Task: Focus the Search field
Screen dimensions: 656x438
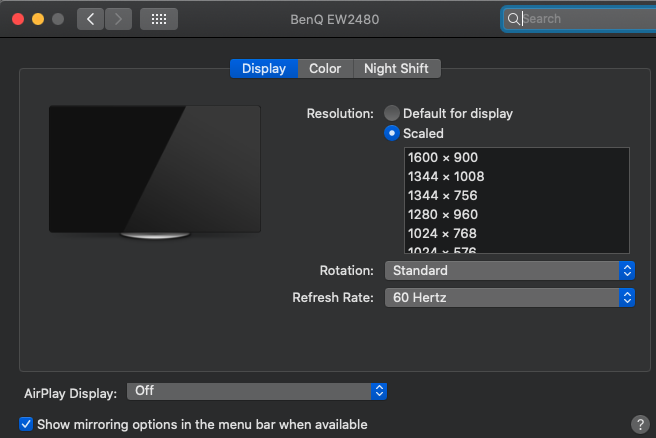Action: (x=579, y=19)
